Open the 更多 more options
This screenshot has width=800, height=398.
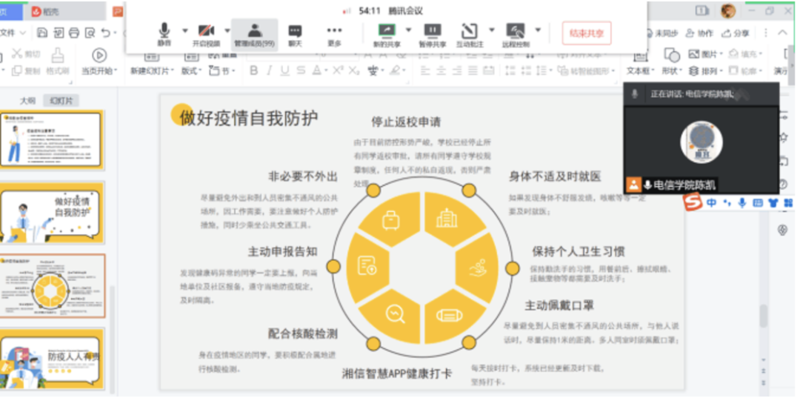coord(334,36)
